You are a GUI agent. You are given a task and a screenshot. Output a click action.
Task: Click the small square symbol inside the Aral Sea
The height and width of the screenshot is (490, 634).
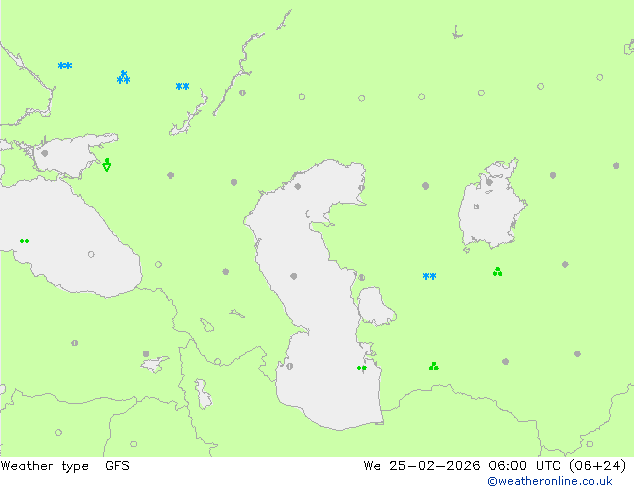pyautogui.click(x=476, y=207)
